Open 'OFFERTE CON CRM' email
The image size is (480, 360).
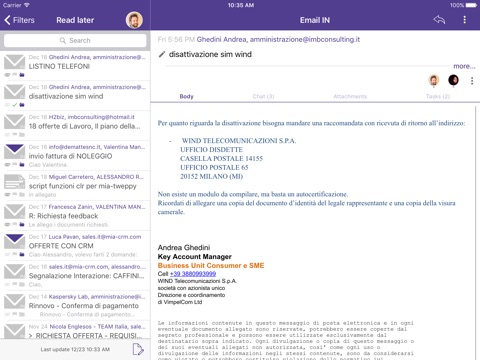point(75,245)
